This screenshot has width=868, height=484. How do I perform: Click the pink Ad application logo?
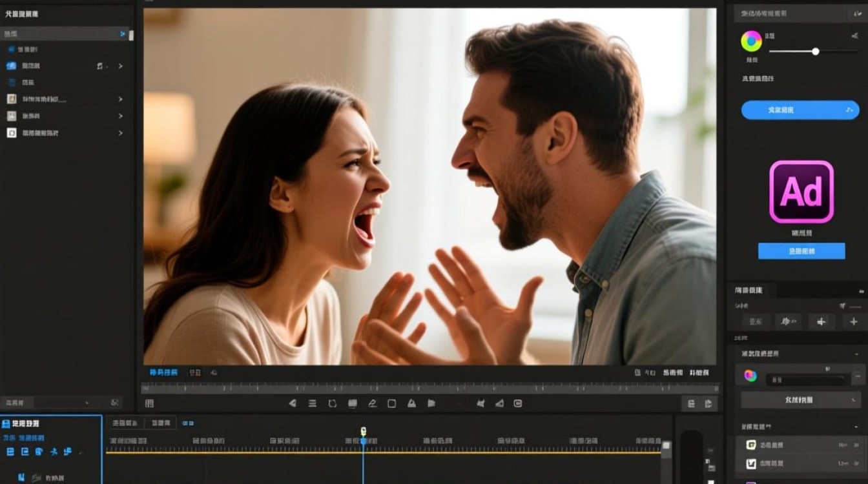pyautogui.click(x=801, y=192)
